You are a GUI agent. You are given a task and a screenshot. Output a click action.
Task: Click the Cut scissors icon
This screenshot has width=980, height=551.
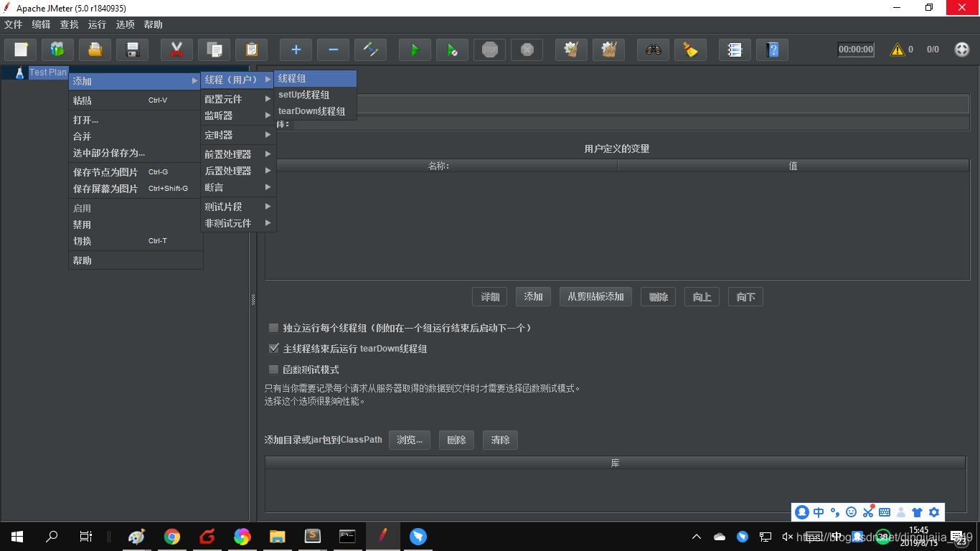coord(177,50)
